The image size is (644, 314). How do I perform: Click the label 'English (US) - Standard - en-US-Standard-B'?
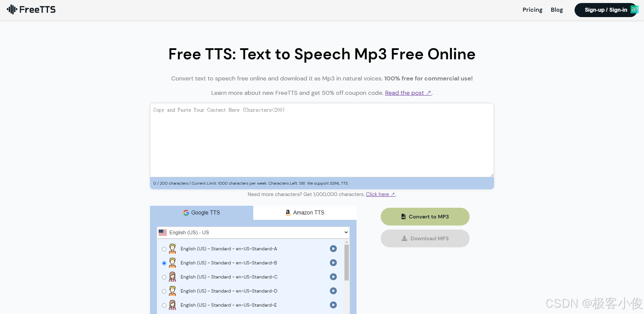229,263
